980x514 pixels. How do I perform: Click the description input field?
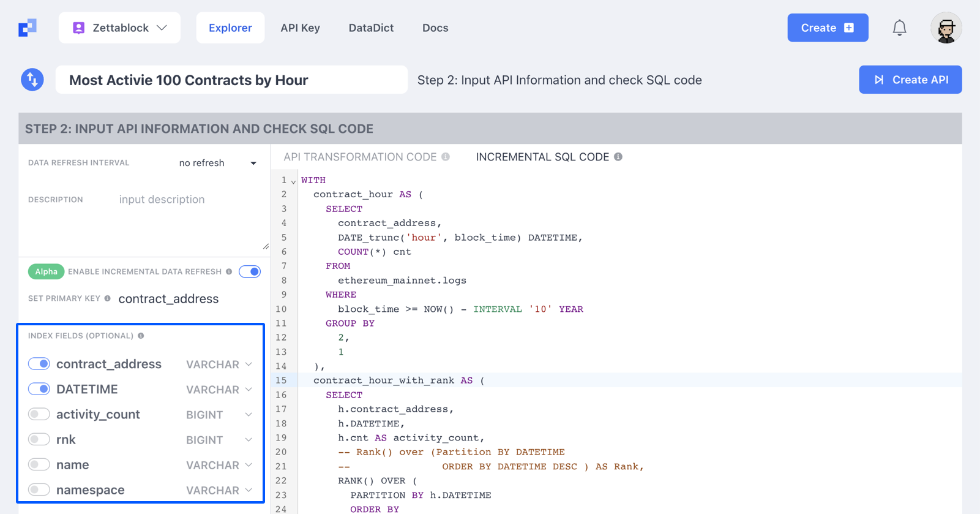point(191,221)
